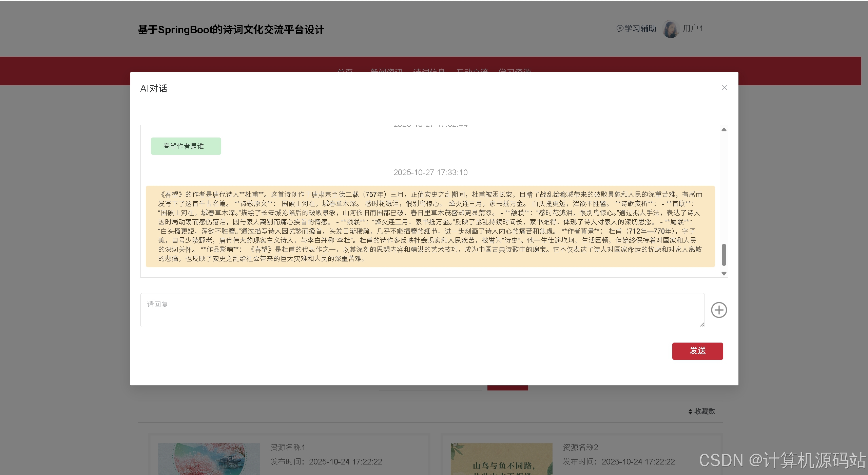Click the 资源名称1 title
This screenshot has width=868, height=475.
(x=288, y=447)
